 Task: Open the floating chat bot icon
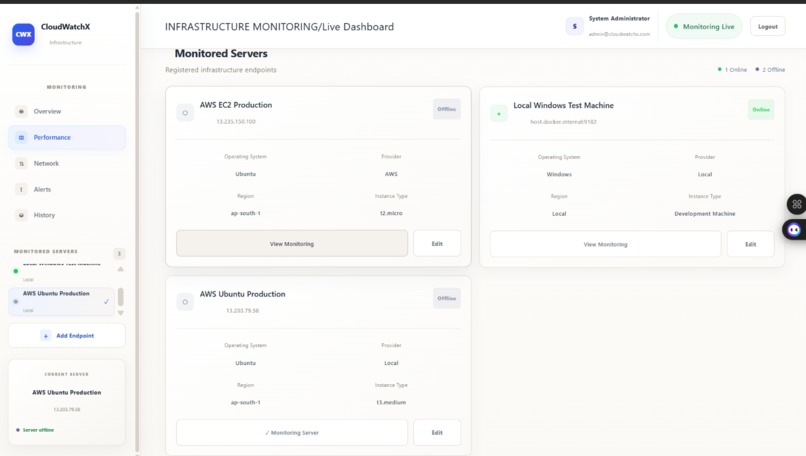[794, 229]
